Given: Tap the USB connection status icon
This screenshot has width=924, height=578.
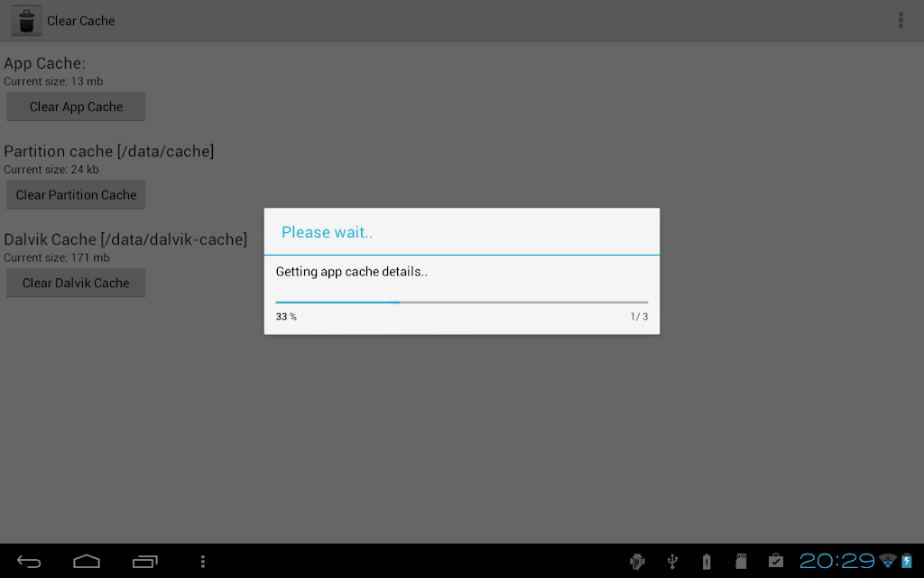Looking at the screenshot, I should click(x=672, y=562).
